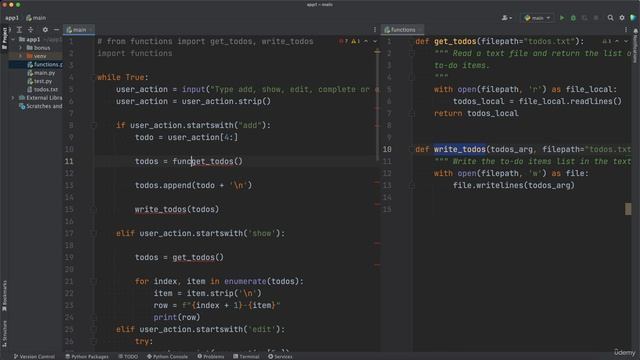Close the main editor tab
This screenshot has width=640, height=360.
tap(91, 30)
